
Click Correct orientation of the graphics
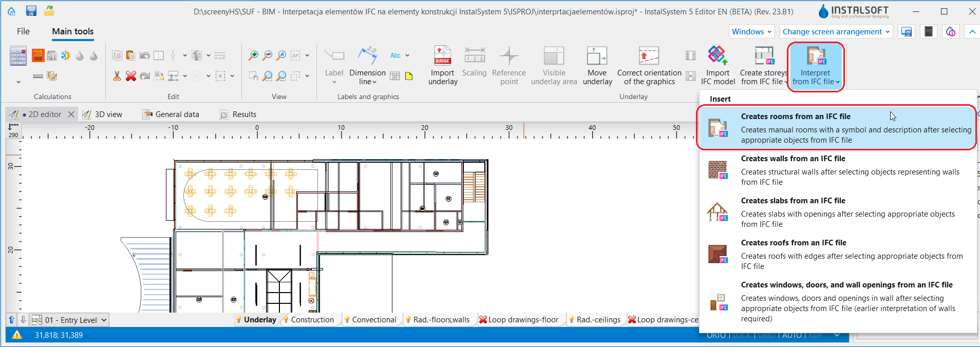[649, 65]
